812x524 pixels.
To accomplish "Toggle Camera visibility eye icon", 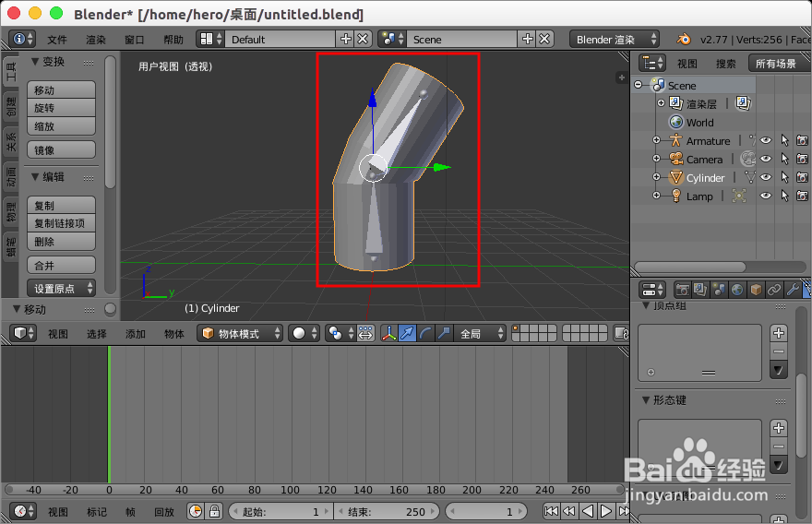I will click(x=766, y=159).
